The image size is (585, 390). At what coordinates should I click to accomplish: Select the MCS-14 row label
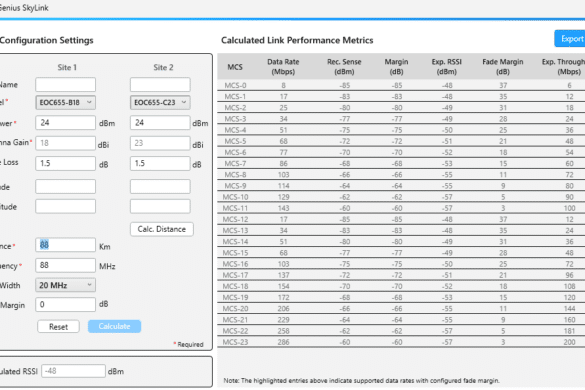pyautogui.click(x=235, y=242)
